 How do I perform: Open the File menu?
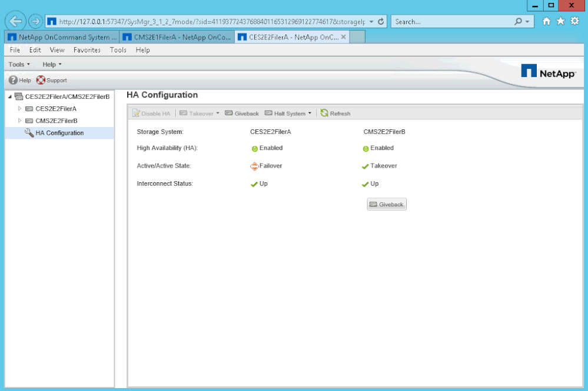15,50
